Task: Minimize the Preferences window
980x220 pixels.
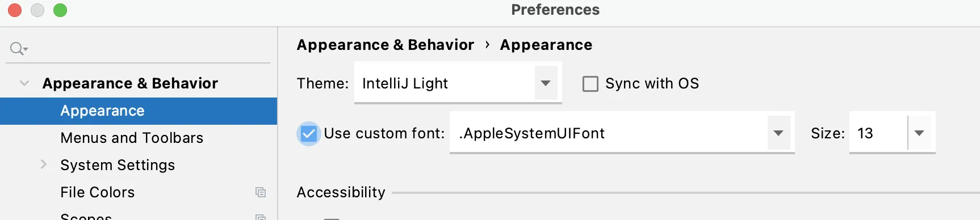Action: pyautogui.click(x=37, y=10)
